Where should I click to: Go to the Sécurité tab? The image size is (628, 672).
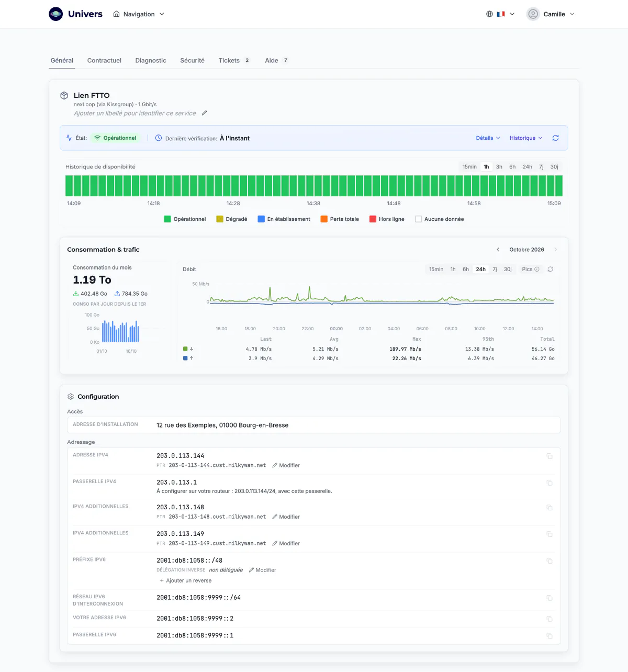[193, 61]
